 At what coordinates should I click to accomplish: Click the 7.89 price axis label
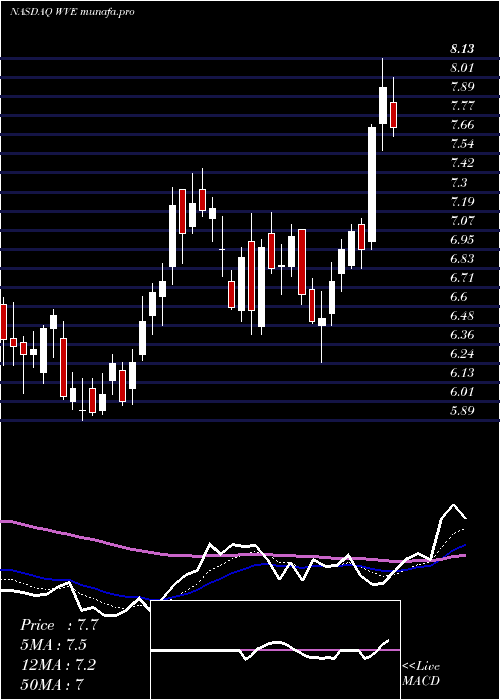(x=462, y=87)
